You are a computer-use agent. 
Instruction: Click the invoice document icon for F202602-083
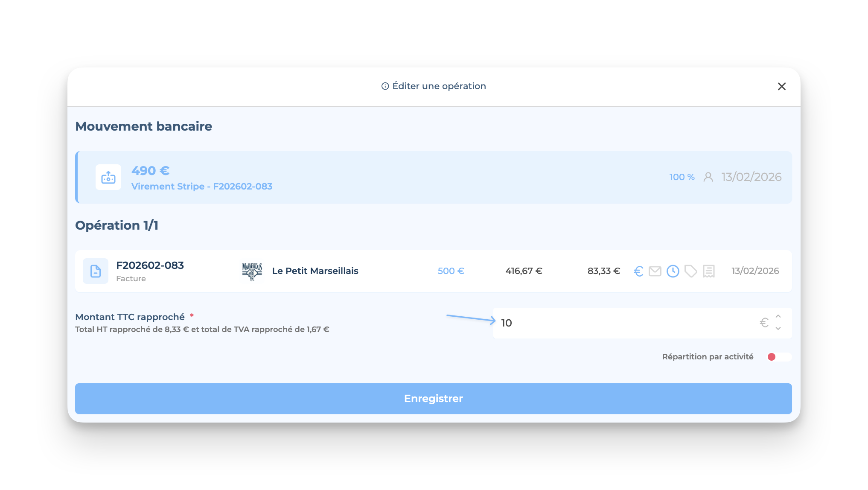point(96,271)
